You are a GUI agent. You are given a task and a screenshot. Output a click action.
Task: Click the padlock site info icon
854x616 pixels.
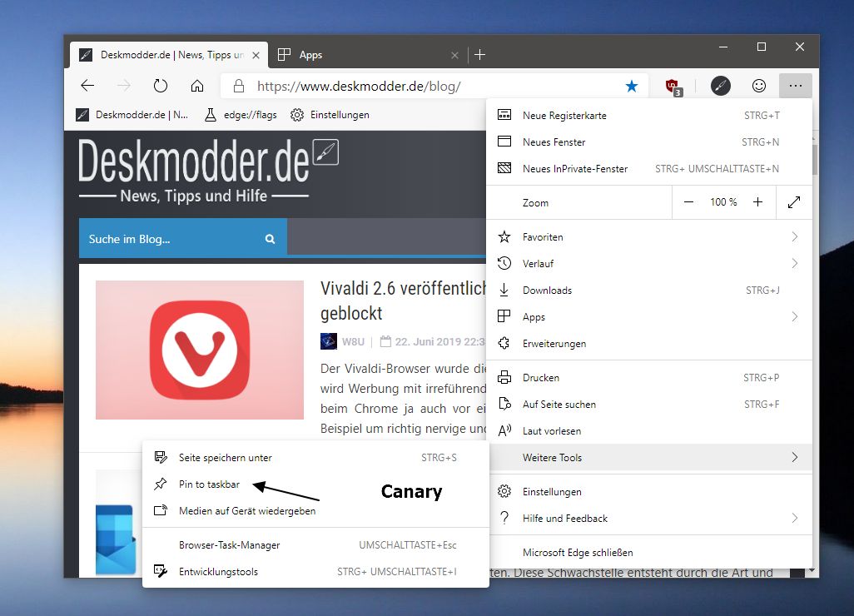click(x=239, y=86)
